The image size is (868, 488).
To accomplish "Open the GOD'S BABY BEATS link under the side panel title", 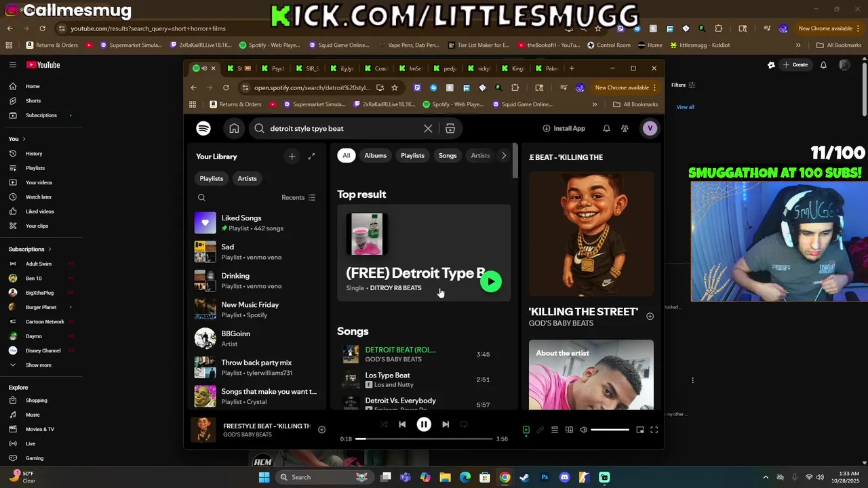I will pyautogui.click(x=561, y=323).
